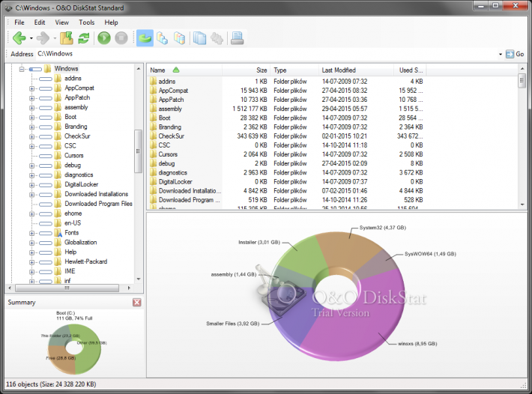Select assembly folder icon in file list

coord(153,109)
